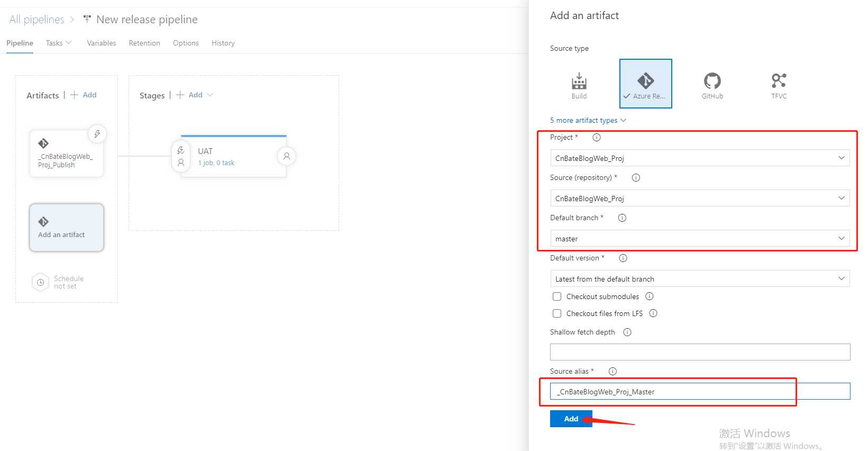
Task: Go back to All pipelines
Action: coord(36,20)
